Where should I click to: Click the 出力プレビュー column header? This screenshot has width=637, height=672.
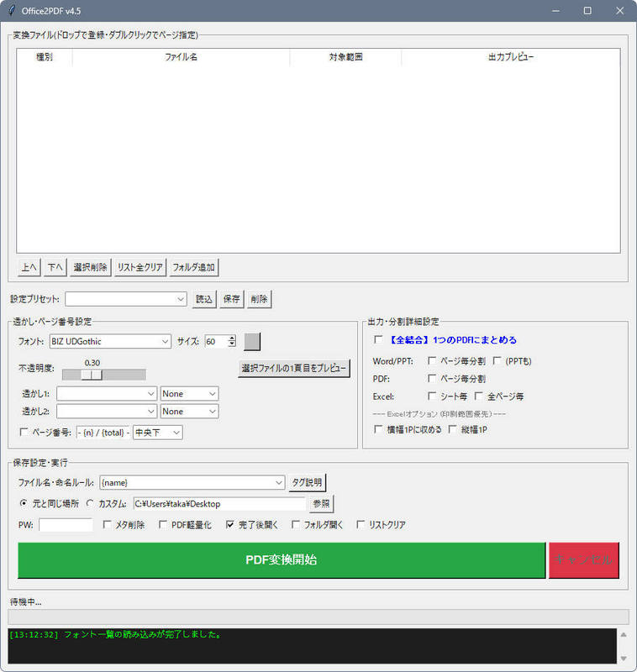(510, 57)
